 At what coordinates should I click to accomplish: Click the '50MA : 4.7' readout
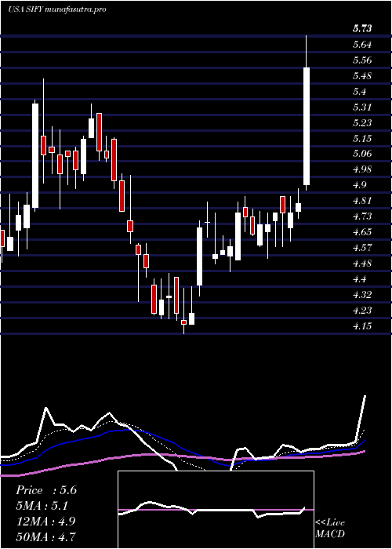(x=46, y=536)
